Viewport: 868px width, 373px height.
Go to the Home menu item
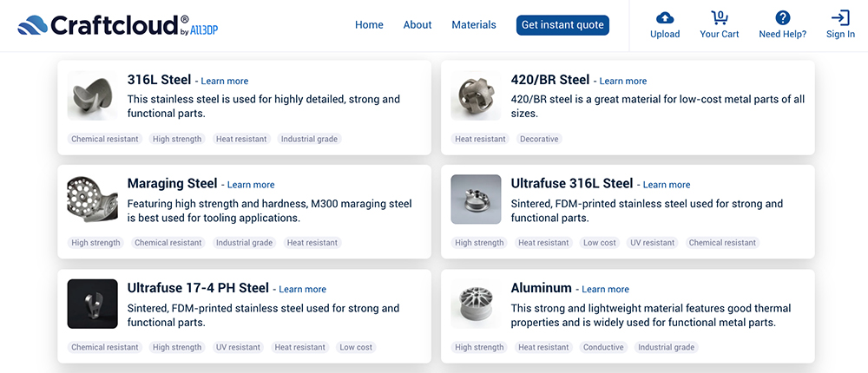tap(369, 25)
